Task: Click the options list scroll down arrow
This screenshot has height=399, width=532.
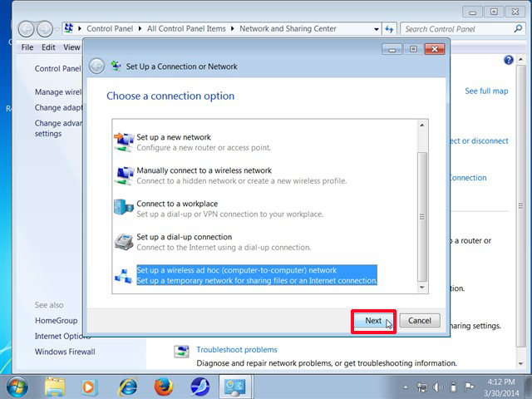Action: 422,288
